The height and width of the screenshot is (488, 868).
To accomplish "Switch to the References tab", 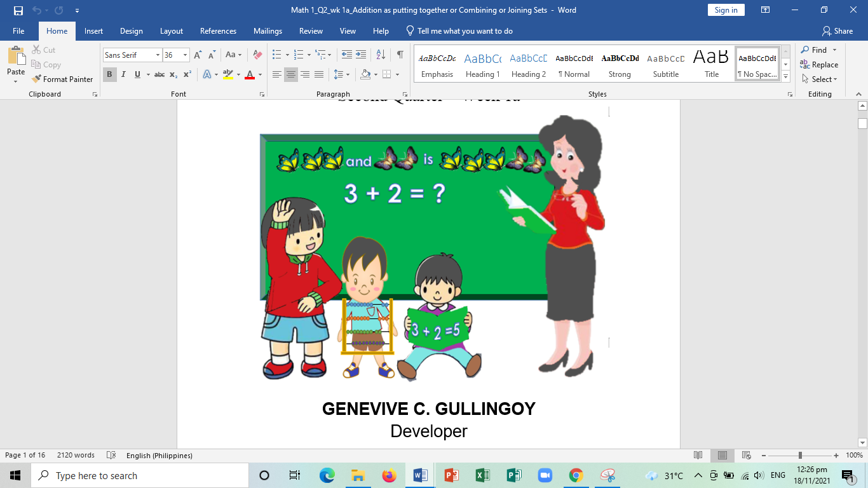I will click(218, 31).
